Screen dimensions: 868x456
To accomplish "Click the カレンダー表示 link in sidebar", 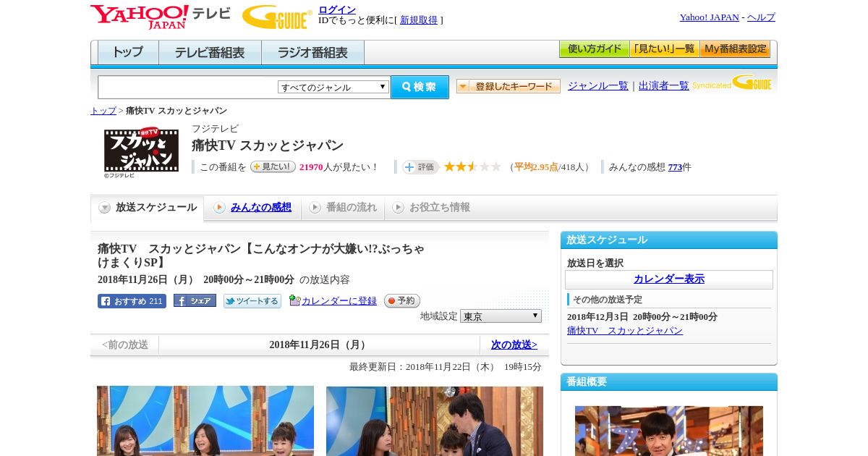I will coord(669,279).
